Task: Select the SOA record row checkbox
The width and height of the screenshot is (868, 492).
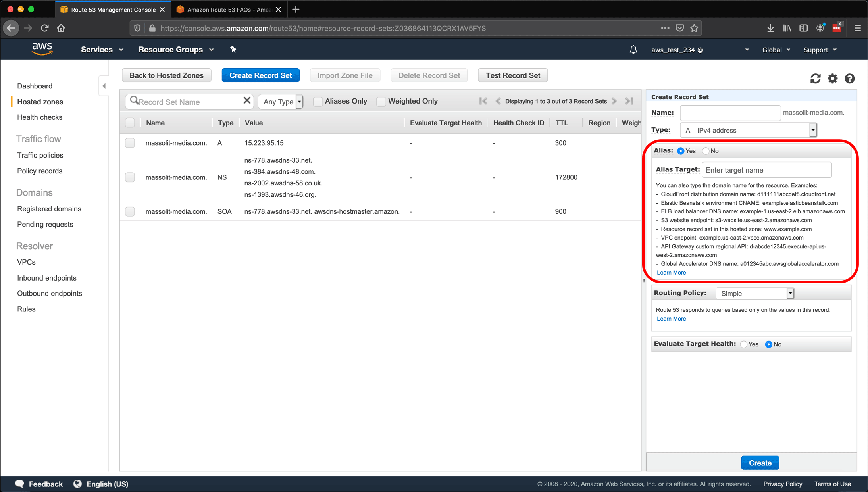Action: point(130,211)
